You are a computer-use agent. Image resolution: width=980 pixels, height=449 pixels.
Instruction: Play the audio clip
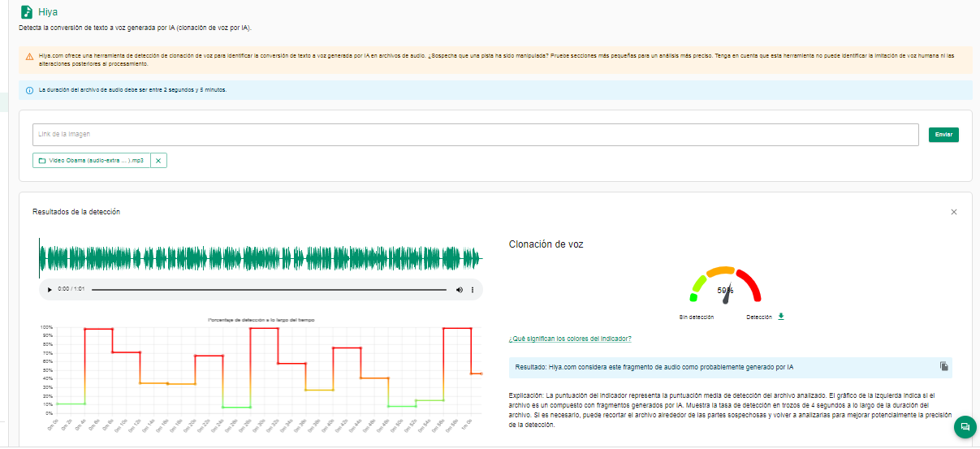[x=50, y=289]
